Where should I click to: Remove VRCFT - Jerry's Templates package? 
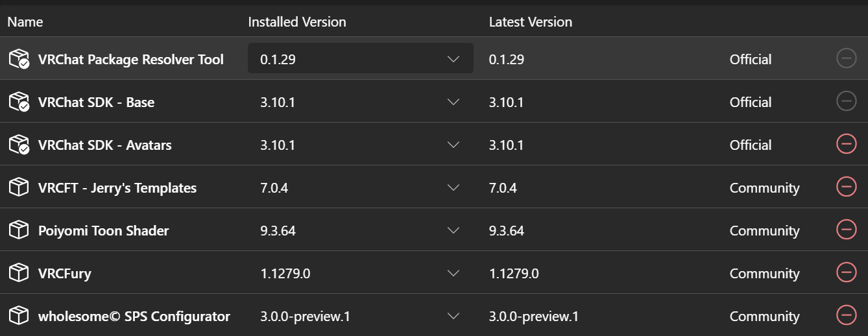click(846, 187)
